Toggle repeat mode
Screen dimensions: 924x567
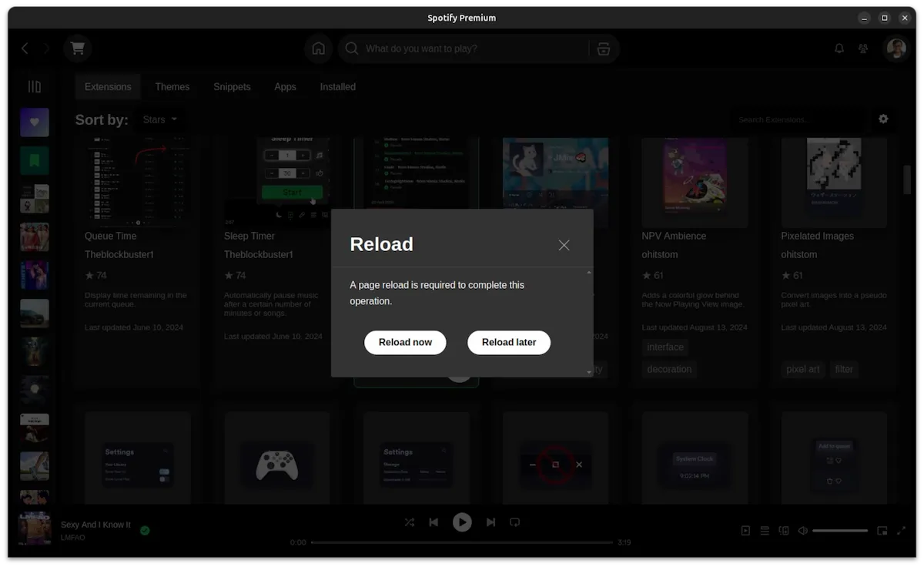[x=515, y=522]
